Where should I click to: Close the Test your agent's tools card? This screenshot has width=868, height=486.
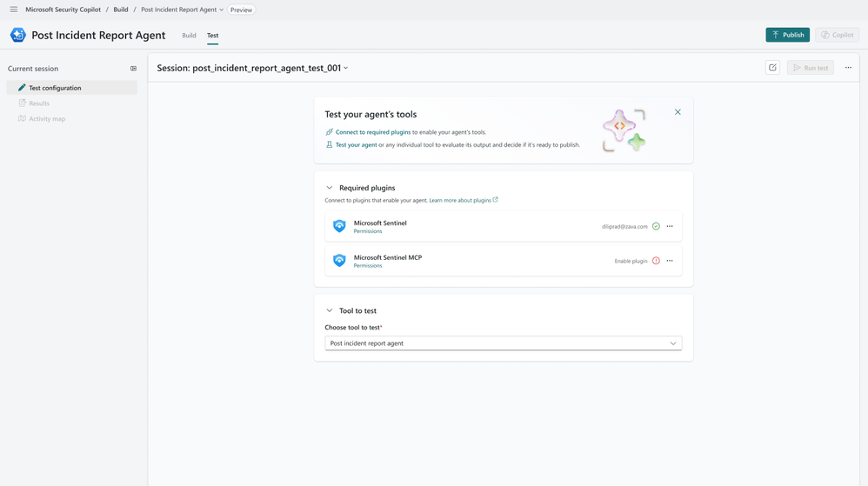click(x=678, y=112)
